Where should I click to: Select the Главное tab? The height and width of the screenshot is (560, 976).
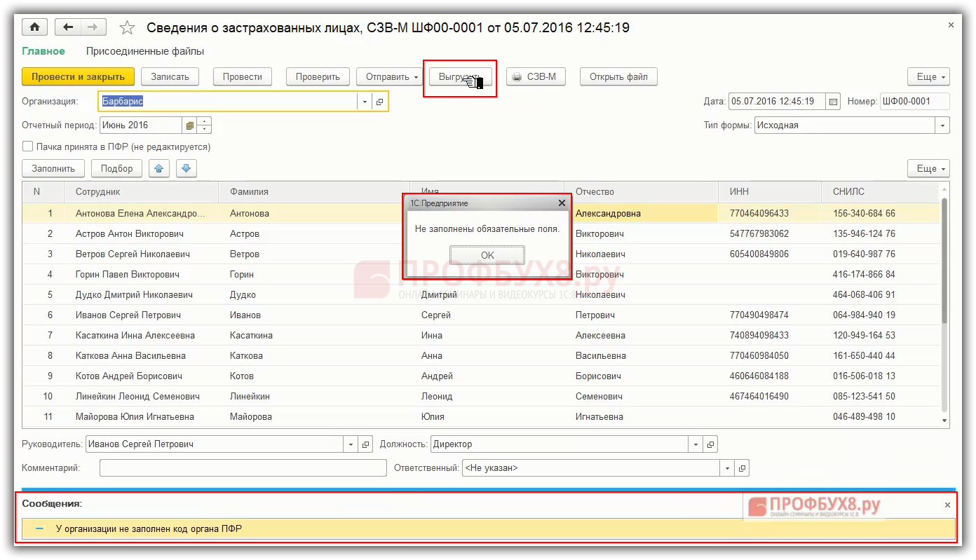point(43,51)
